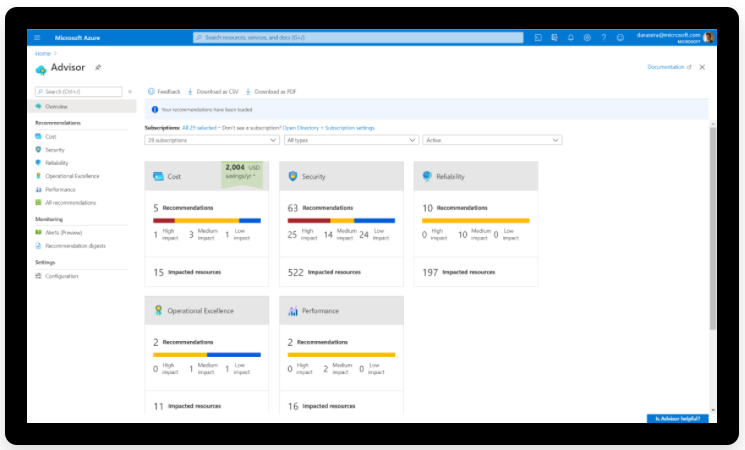
Task: Expand the 29 subscriptions dropdown
Action: pos(211,140)
